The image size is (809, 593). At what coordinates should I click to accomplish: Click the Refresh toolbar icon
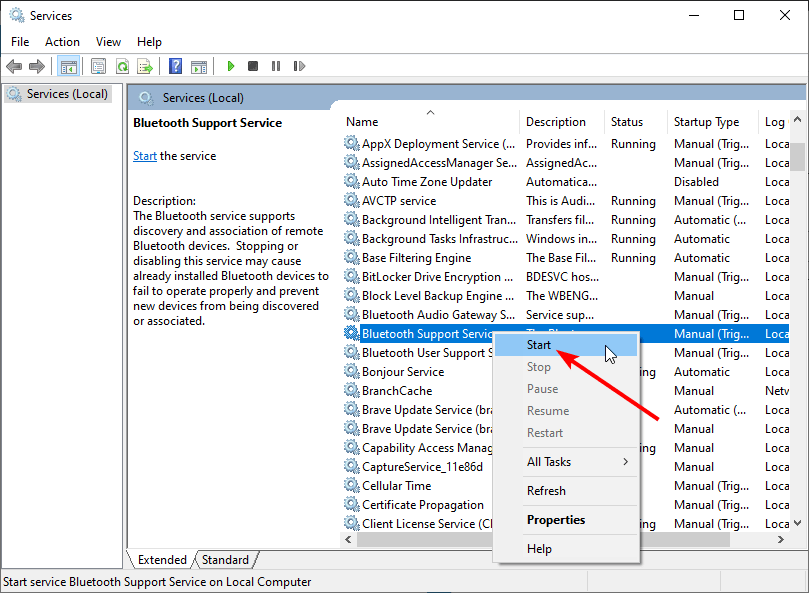pyautogui.click(x=122, y=66)
